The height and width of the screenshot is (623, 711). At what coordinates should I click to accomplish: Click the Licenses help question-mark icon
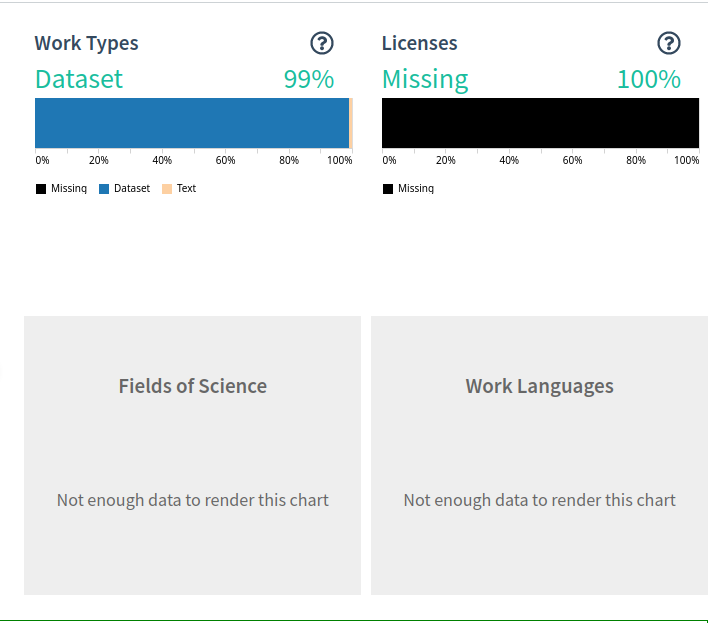[669, 43]
